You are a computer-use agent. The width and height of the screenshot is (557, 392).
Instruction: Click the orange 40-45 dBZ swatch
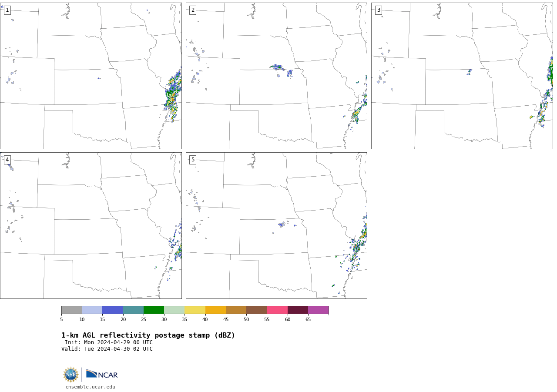215,310
